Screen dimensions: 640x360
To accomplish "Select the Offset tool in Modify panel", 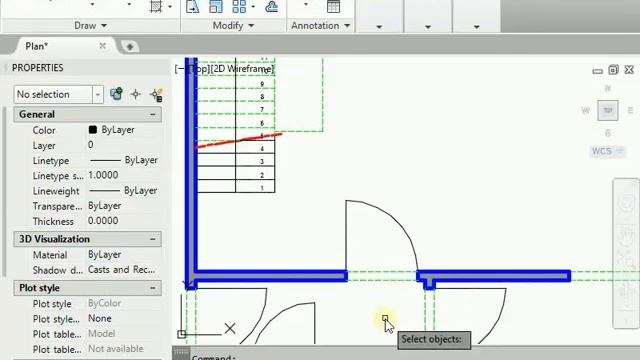I will point(271,7).
